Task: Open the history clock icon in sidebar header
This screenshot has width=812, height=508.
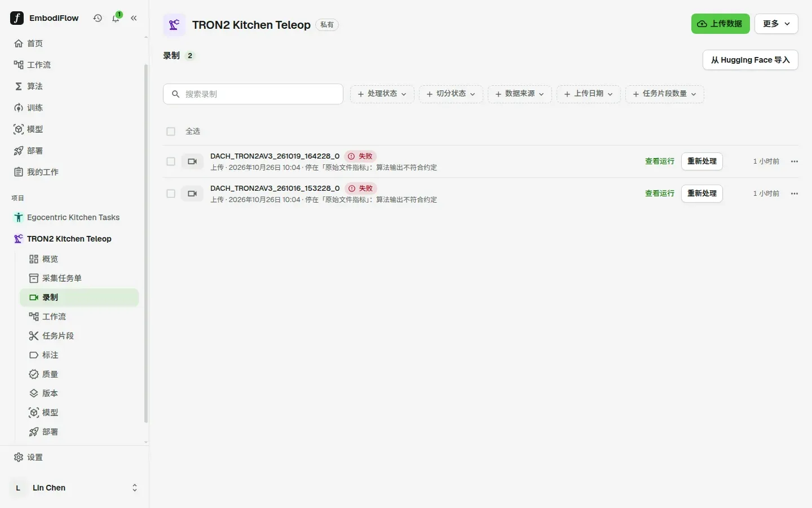Action: tap(98, 18)
